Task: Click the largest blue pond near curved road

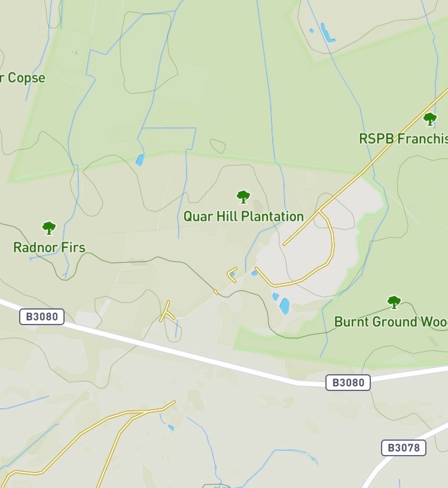Action: 285,306
